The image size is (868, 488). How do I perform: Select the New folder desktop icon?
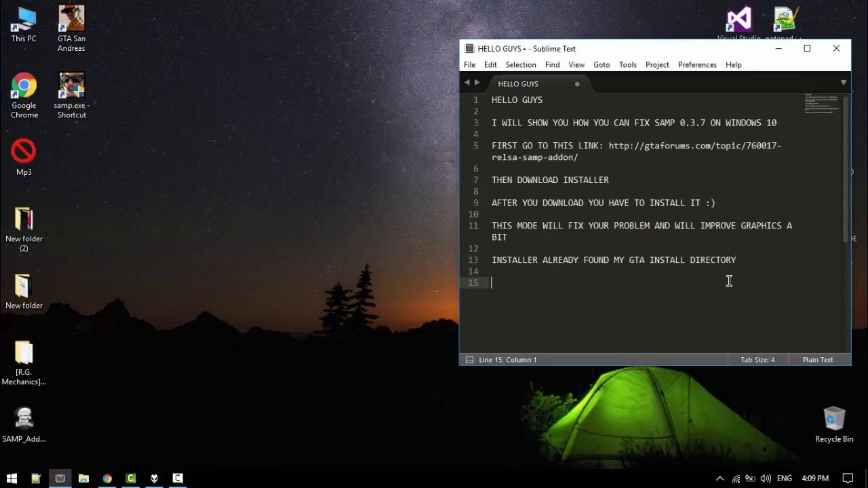[24, 291]
